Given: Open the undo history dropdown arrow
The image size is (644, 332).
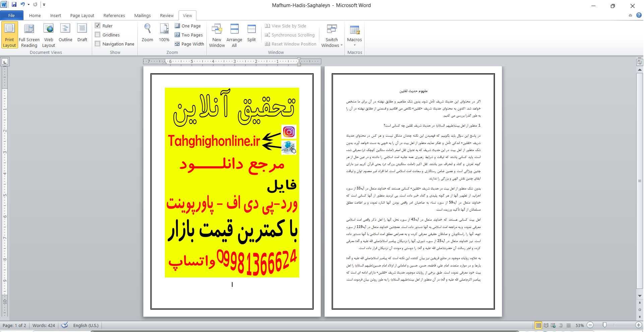Looking at the screenshot, I should coord(28,5).
